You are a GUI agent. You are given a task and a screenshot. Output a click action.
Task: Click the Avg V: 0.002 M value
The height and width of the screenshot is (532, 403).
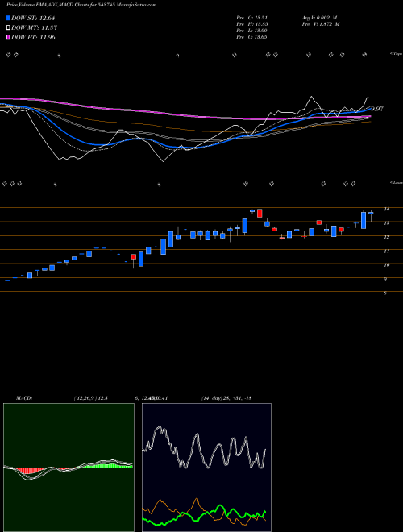(319, 18)
